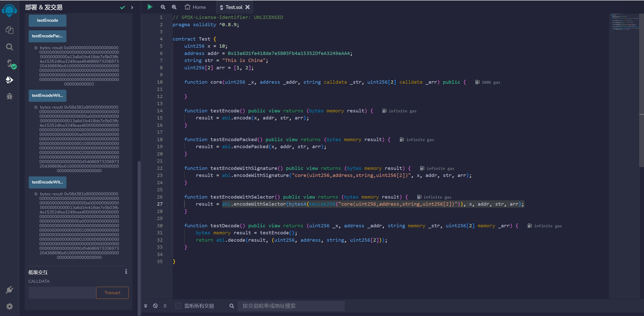Collapse deploy panel with right chevron
This screenshot has height=316, width=644.
132,8
